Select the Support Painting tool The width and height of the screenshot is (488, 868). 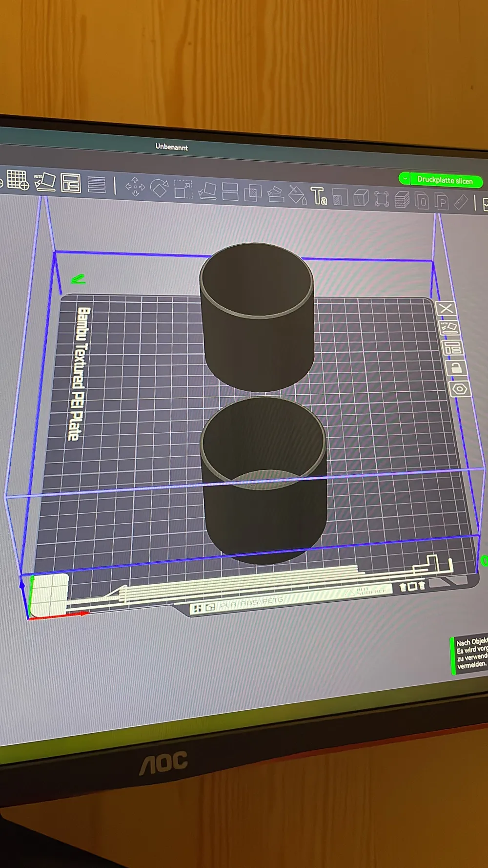[276, 194]
